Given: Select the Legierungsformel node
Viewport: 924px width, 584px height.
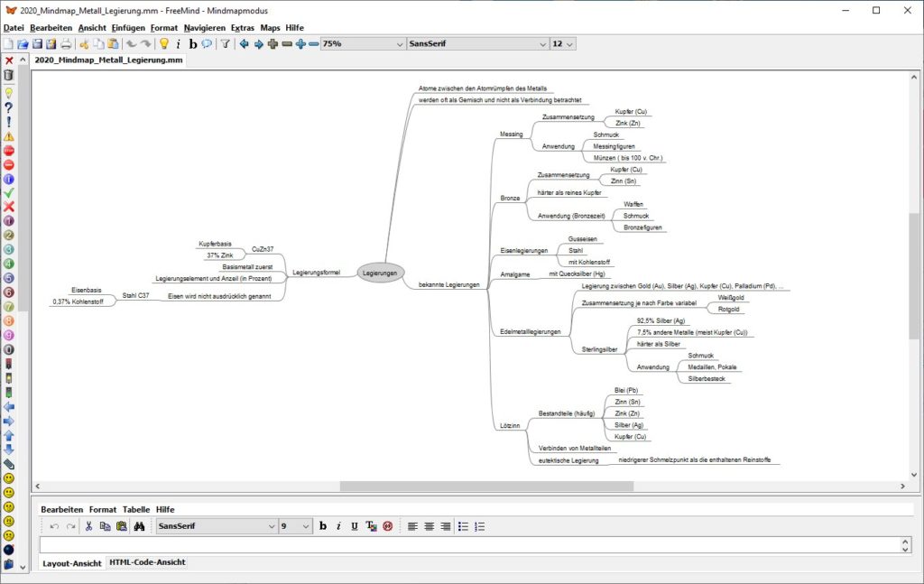Looking at the screenshot, I should click(x=317, y=273).
